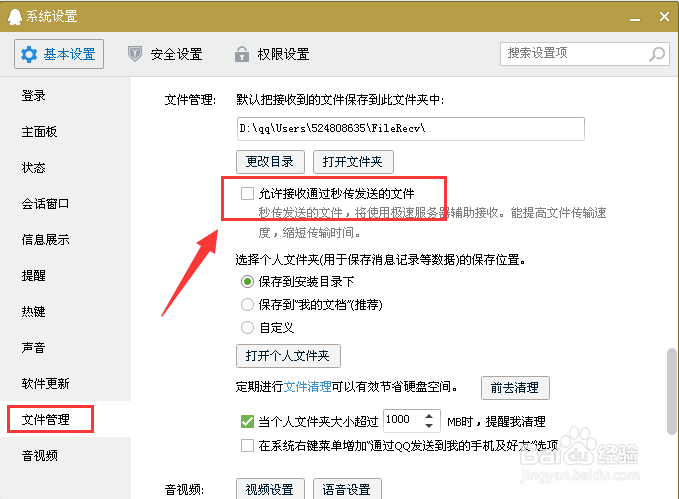Enable 允许接收通过秒传发送的文件 checkbox
Screen dimensions: 679x499
click(x=247, y=193)
